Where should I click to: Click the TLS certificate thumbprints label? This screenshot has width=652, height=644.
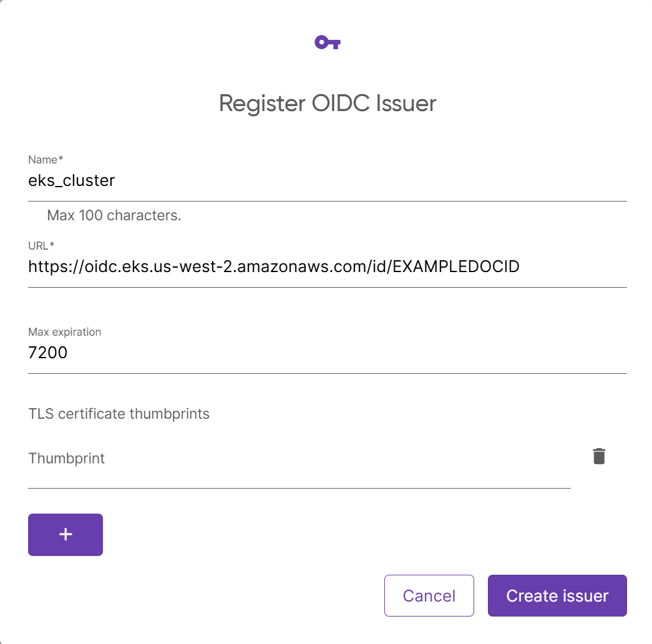pyautogui.click(x=119, y=413)
